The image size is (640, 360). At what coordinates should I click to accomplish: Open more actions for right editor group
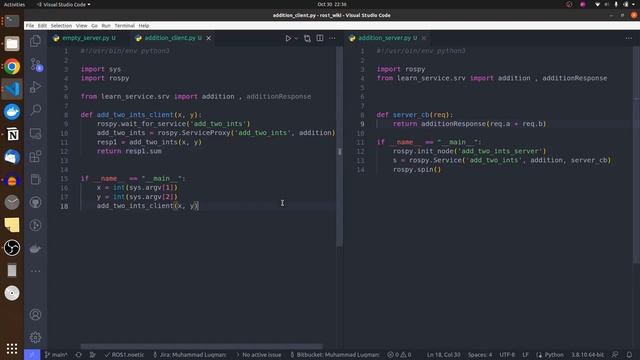(x=629, y=38)
